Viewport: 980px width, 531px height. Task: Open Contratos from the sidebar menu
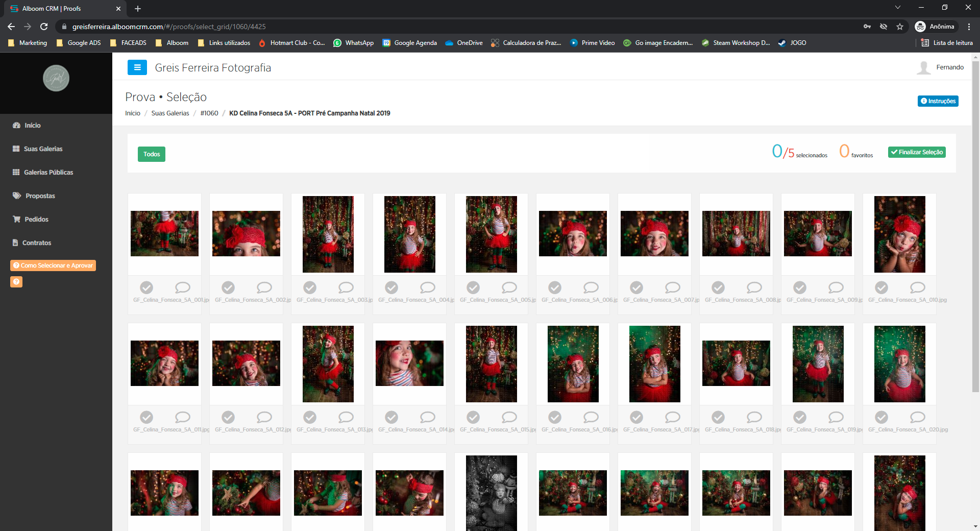pyautogui.click(x=36, y=243)
